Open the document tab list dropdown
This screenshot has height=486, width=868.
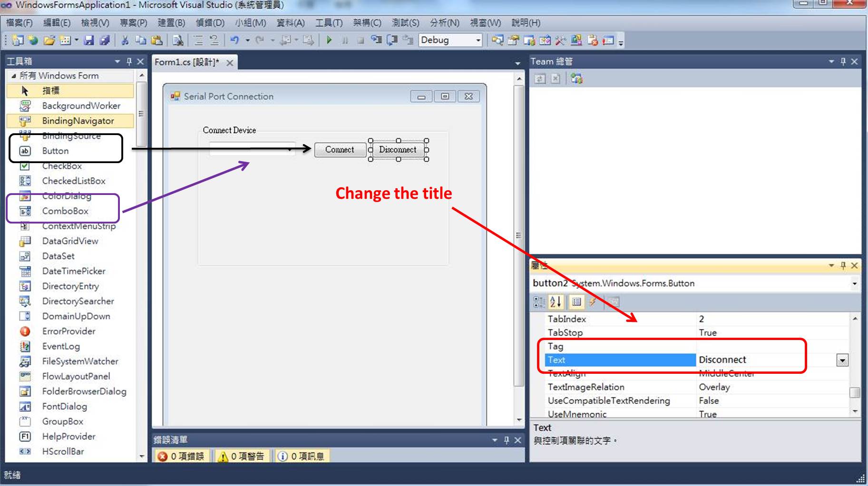tap(517, 63)
